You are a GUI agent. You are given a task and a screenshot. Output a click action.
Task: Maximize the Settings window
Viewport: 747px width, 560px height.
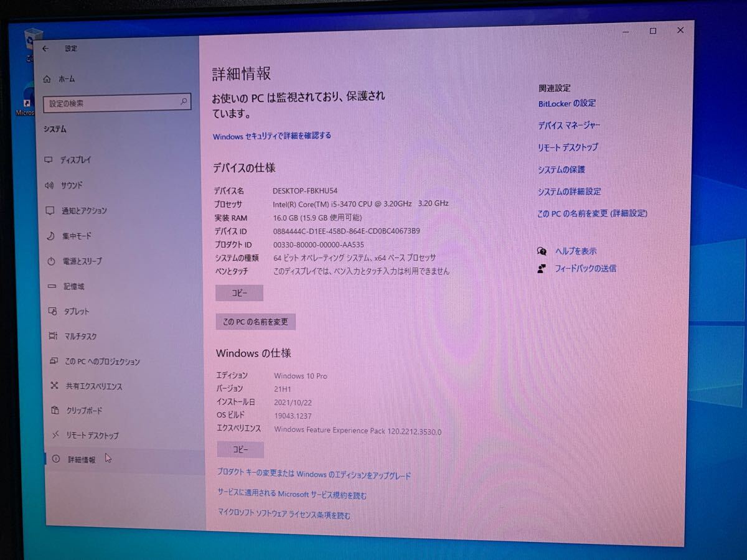click(x=653, y=30)
